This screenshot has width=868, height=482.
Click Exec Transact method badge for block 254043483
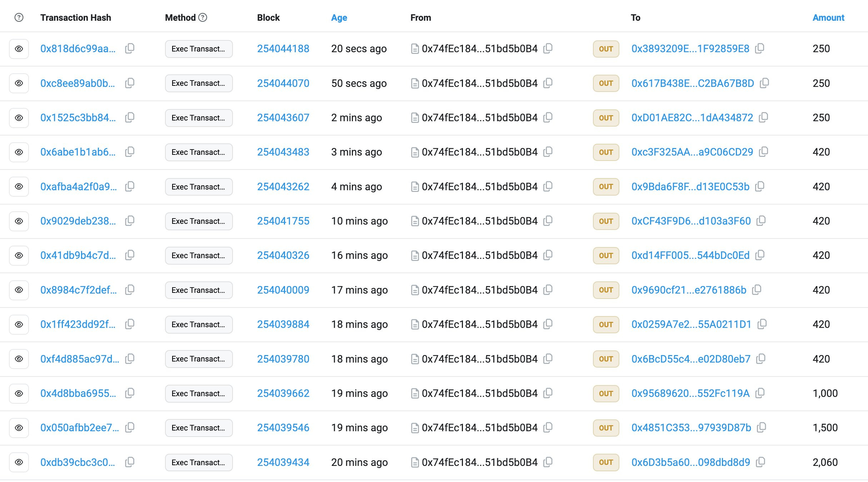click(199, 152)
